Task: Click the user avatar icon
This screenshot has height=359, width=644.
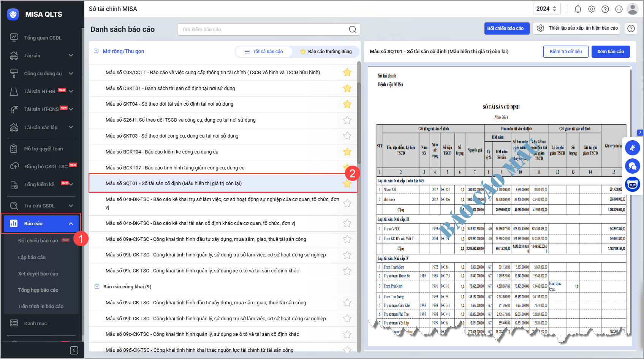Action: (x=633, y=9)
